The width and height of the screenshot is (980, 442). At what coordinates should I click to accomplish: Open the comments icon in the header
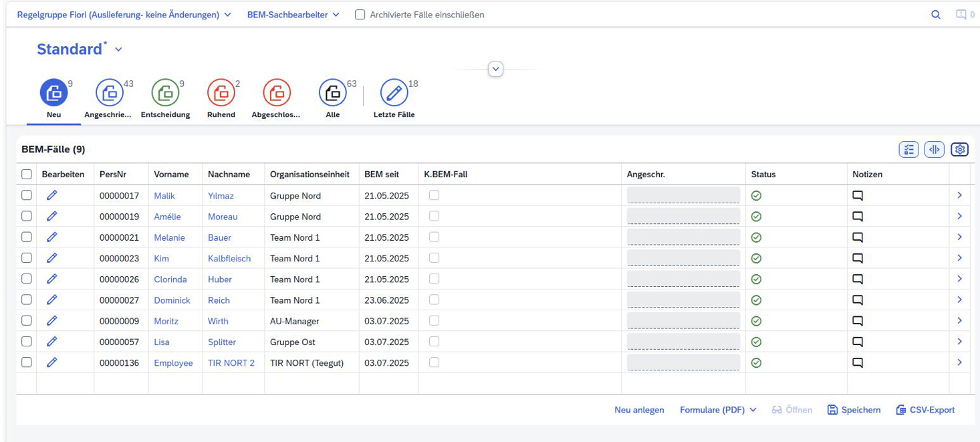[961, 15]
